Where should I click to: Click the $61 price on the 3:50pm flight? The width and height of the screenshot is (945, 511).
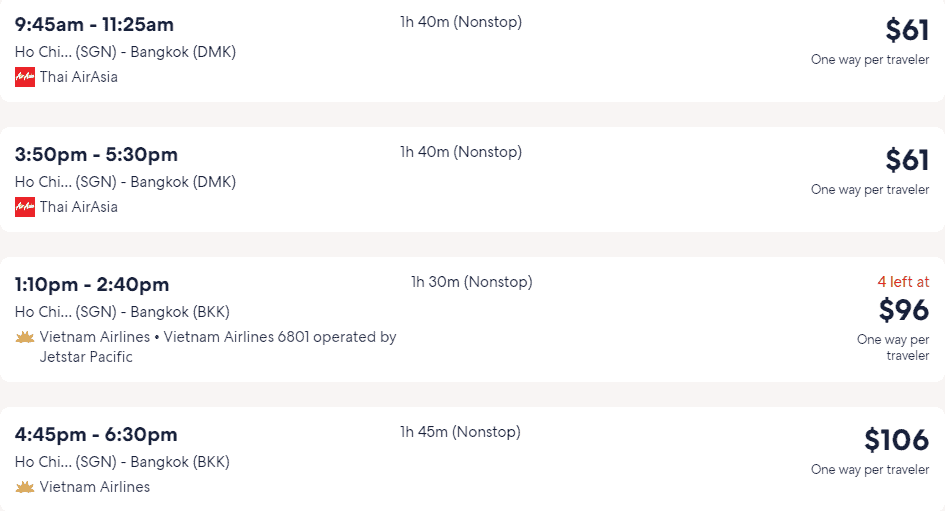click(907, 160)
